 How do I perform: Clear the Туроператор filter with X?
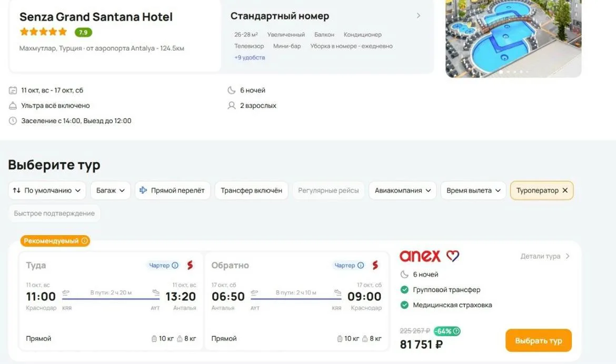point(565,190)
